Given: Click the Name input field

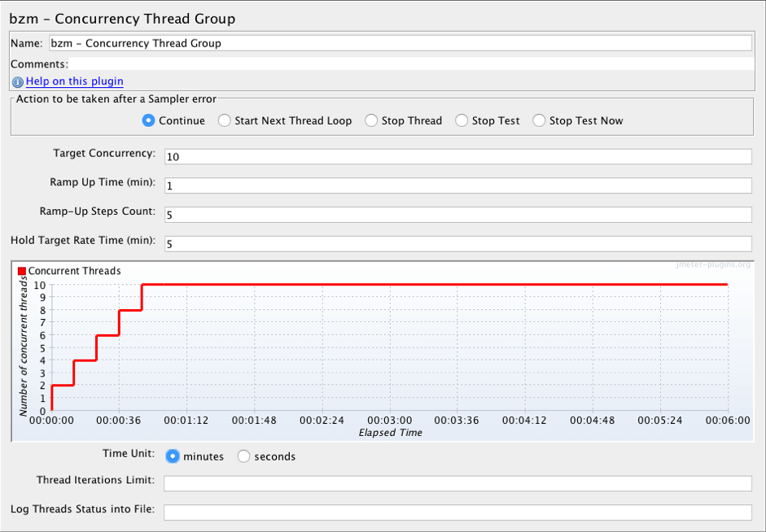Looking at the screenshot, I should click(x=401, y=43).
